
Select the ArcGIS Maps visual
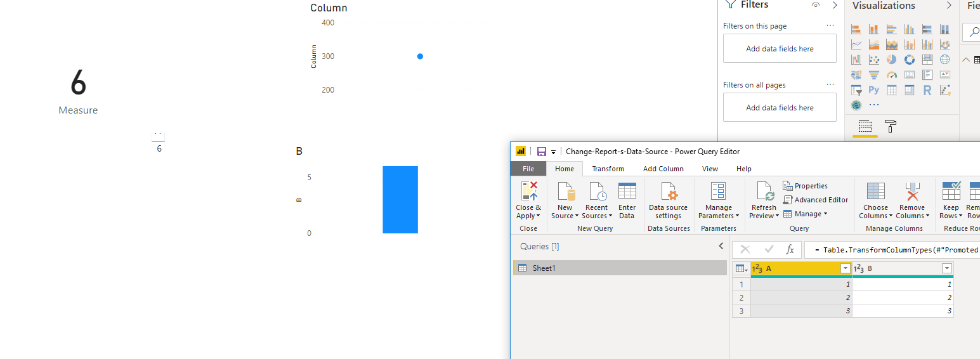(856, 105)
